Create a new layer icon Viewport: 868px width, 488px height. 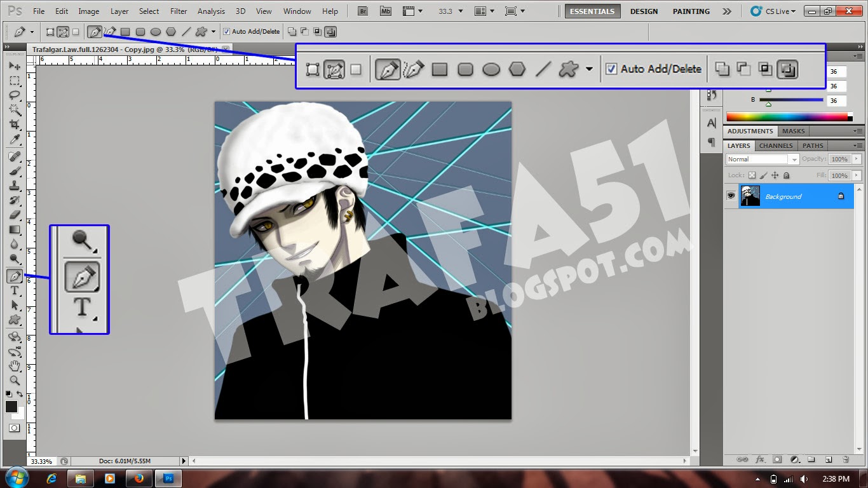829,459
